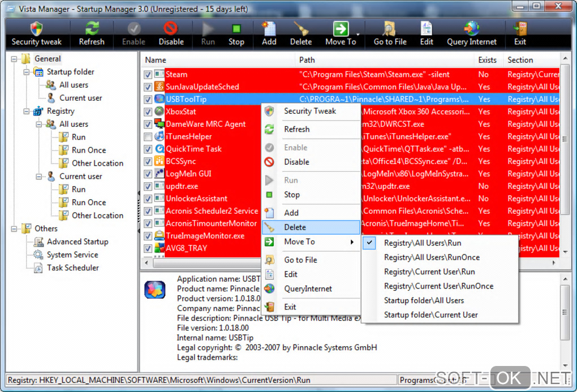Expand Move To submenu in context menu
Screen dimensions: 577x392
coord(311,242)
